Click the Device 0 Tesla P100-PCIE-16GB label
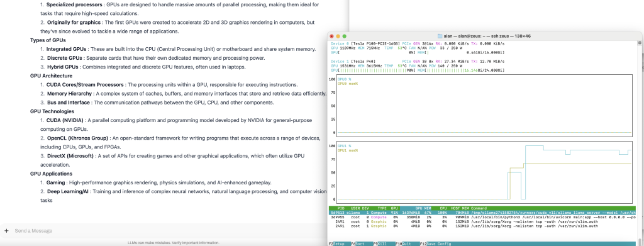644x246 pixels. (x=365, y=43)
